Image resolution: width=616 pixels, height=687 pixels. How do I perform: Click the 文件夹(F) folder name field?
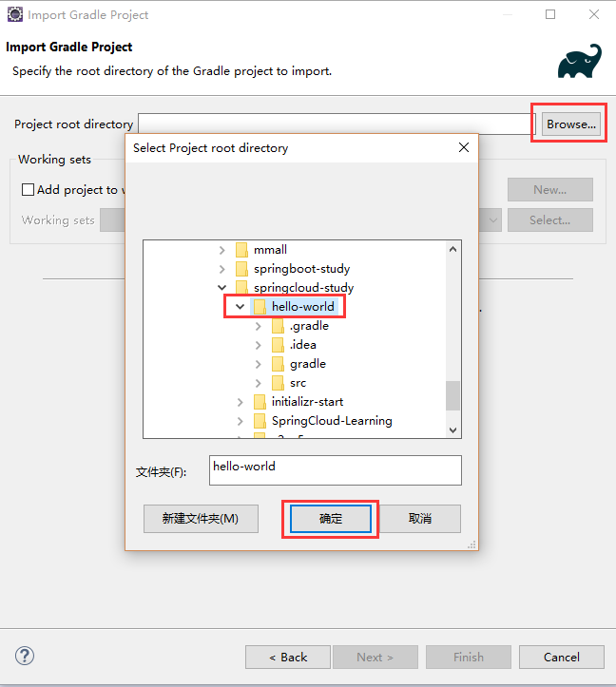pyautogui.click(x=336, y=470)
